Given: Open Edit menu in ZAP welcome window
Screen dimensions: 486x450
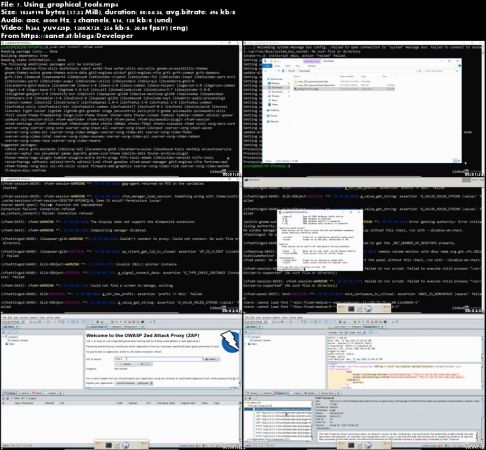Looking at the screenshot, I should pyautogui.click(x=10, y=317).
